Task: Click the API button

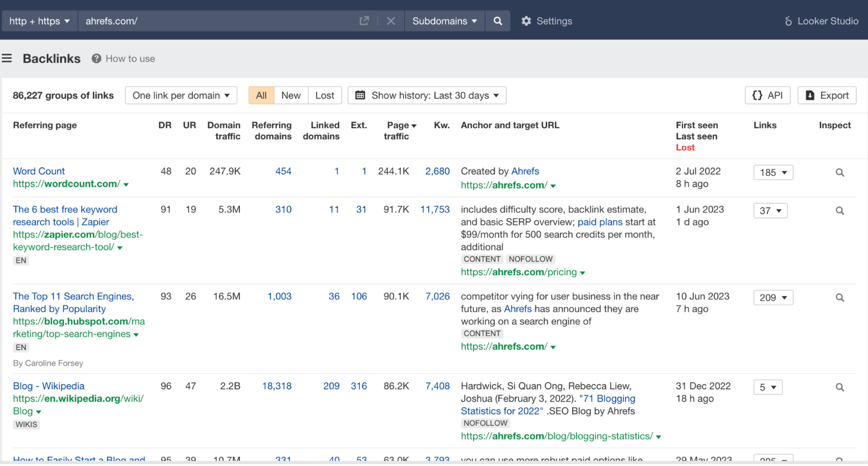Action: (767, 95)
